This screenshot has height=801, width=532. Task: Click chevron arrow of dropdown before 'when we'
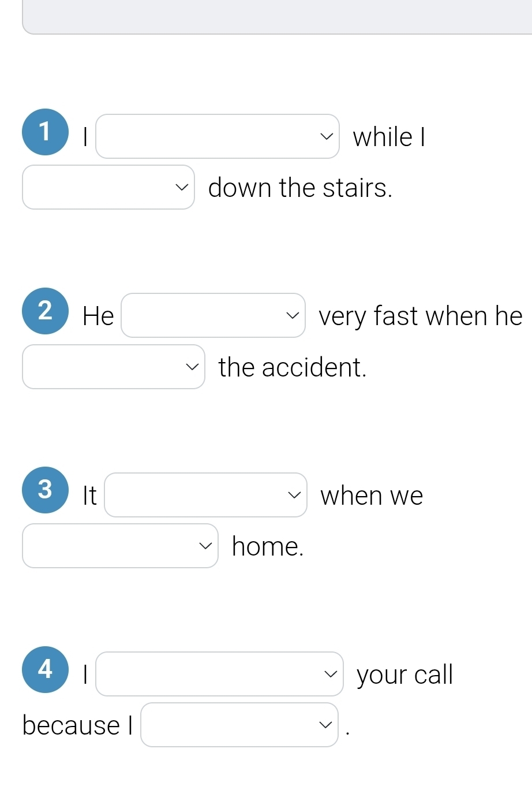point(294,495)
